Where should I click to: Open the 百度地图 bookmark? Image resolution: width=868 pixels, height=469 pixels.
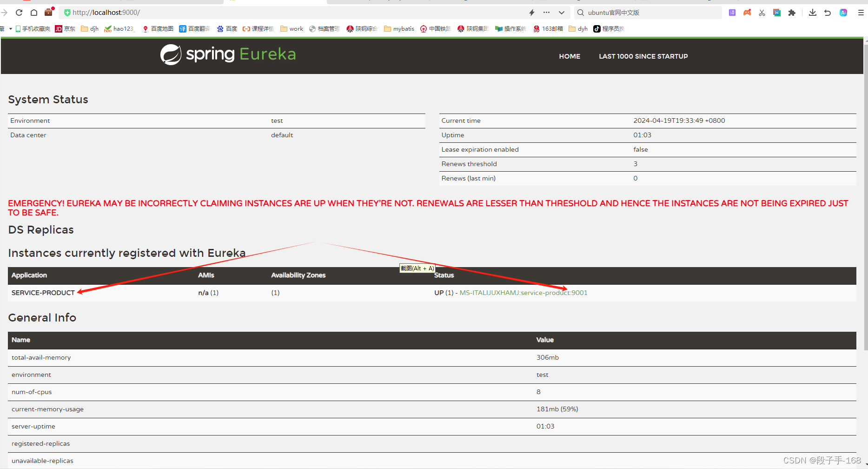pos(158,29)
